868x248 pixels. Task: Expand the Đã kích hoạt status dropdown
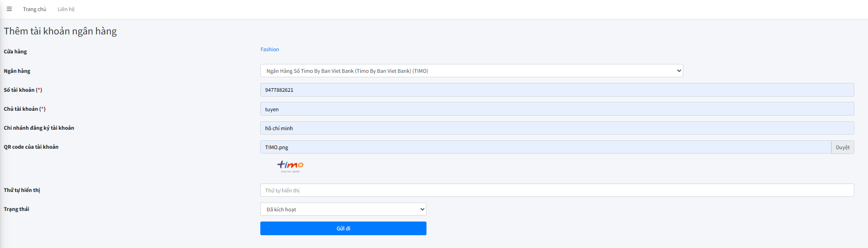coord(343,209)
